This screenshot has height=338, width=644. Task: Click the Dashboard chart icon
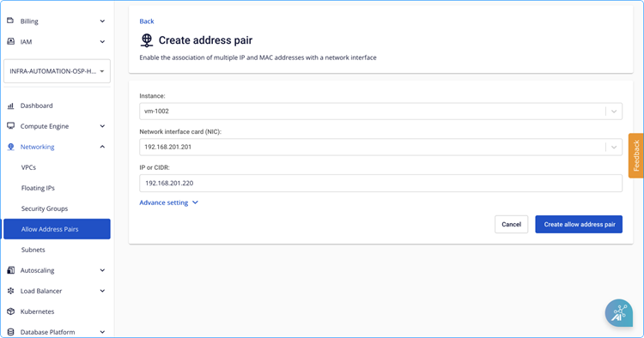point(10,106)
